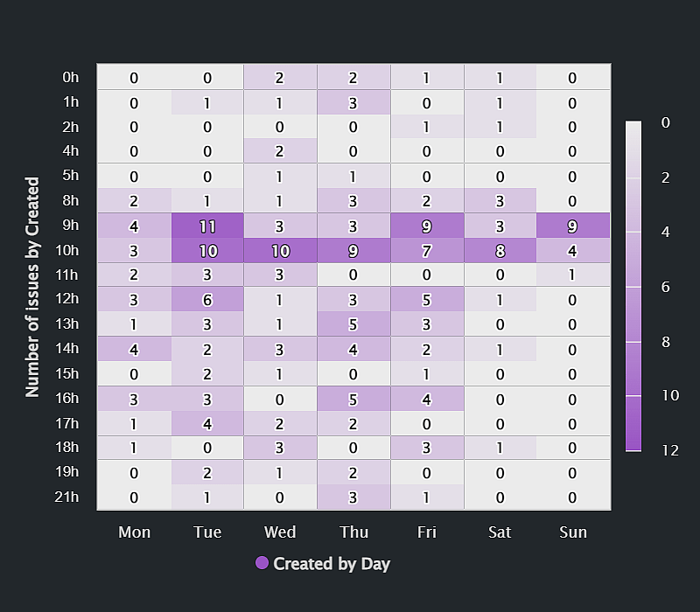Select the Sat 10h cell showing 8

[500, 250]
